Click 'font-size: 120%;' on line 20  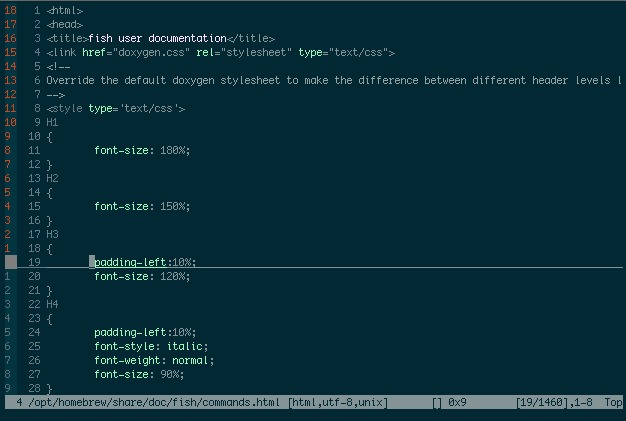[142, 276]
